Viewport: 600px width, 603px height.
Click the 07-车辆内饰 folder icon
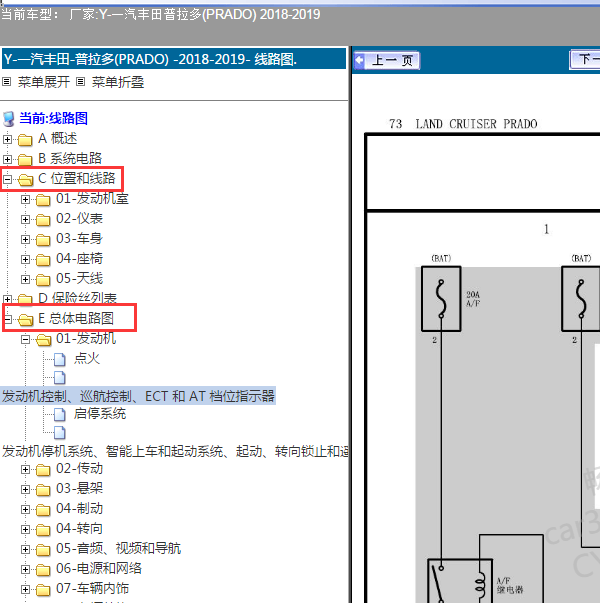43,590
